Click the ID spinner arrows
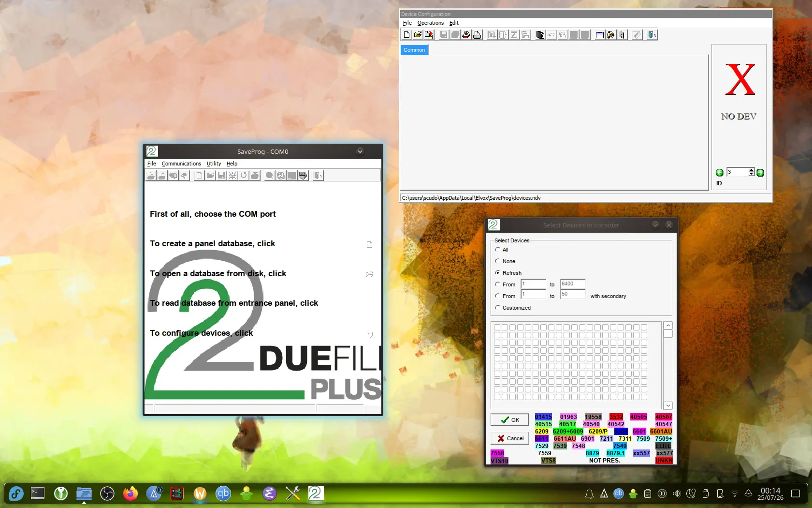812x508 pixels. [x=751, y=172]
